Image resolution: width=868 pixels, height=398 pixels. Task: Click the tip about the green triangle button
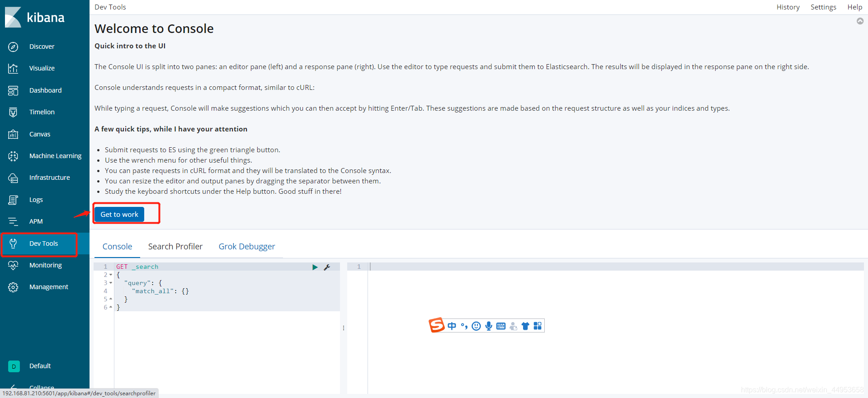click(x=193, y=150)
